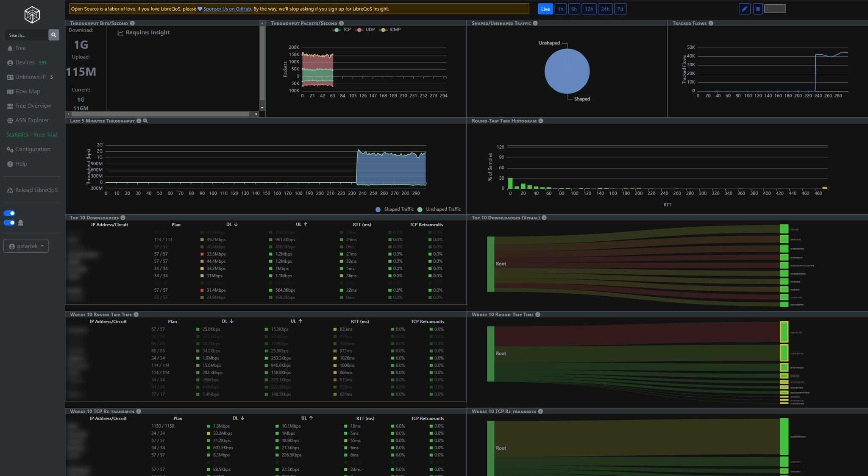Screen dimensions: 868x476
Task: Select the 24h time range
Action: (605, 9)
